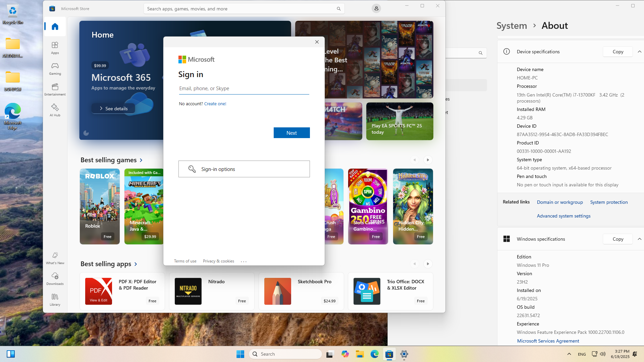644x362 pixels.
Task: Show next Best selling games page
Action: [428, 160]
